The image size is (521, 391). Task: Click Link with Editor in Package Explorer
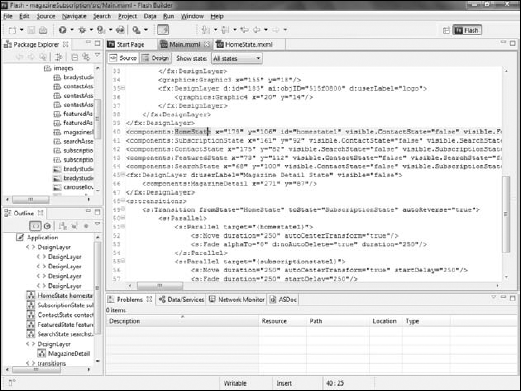(86, 57)
